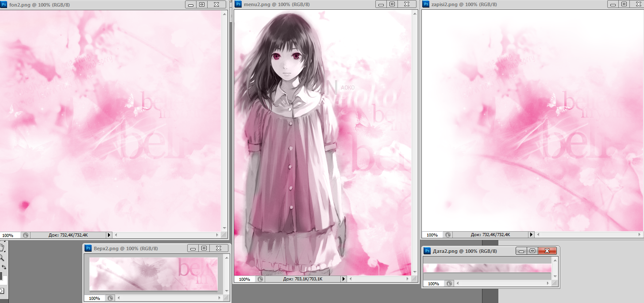This screenshot has height=303, width=644.
Task: Click the fon2.png canvas image
Action: click(111, 121)
